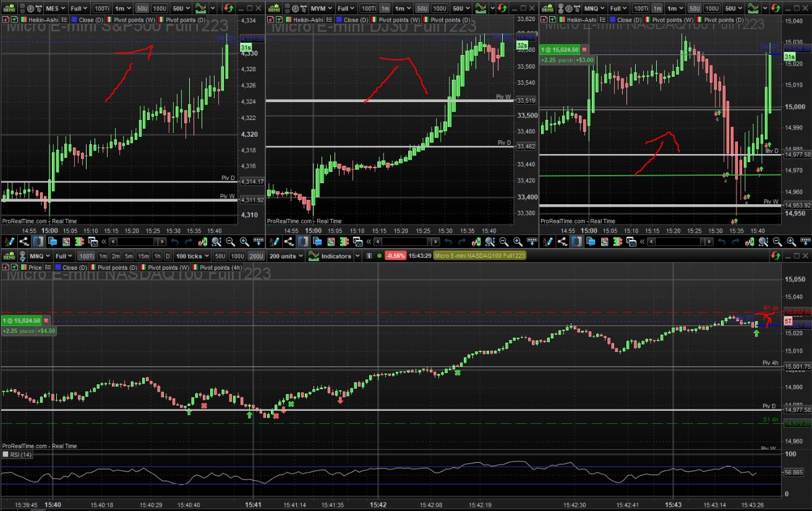Select the drawing pencil tool under top MNQ chart
812x511 pixels.
547,242
